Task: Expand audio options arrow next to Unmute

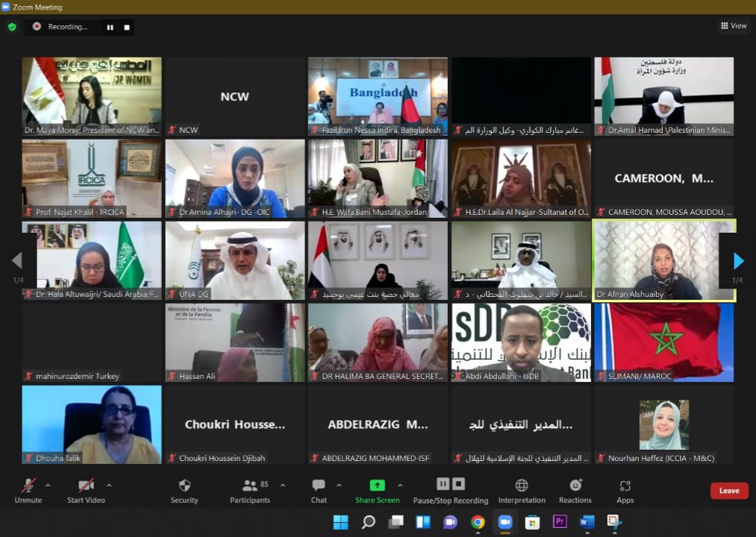Action: [49, 485]
